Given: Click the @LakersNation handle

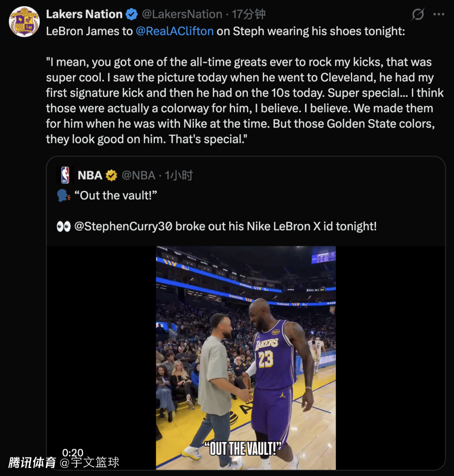Looking at the screenshot, I should (182, 15).
